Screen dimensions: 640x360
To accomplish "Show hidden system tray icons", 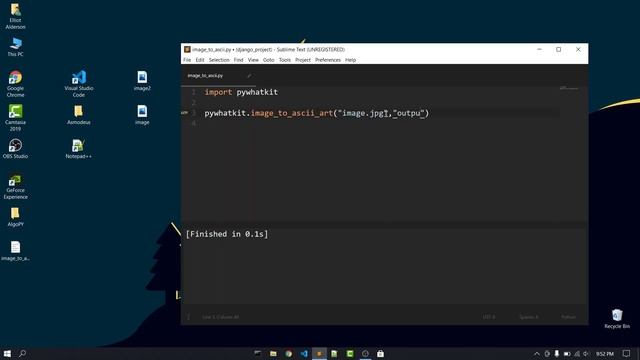I will point(537,353).
